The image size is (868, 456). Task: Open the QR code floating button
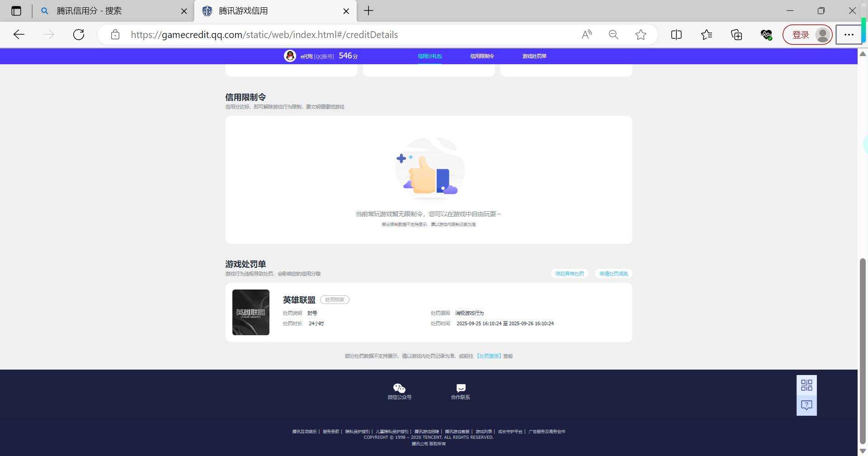click(x=807, y=385)
